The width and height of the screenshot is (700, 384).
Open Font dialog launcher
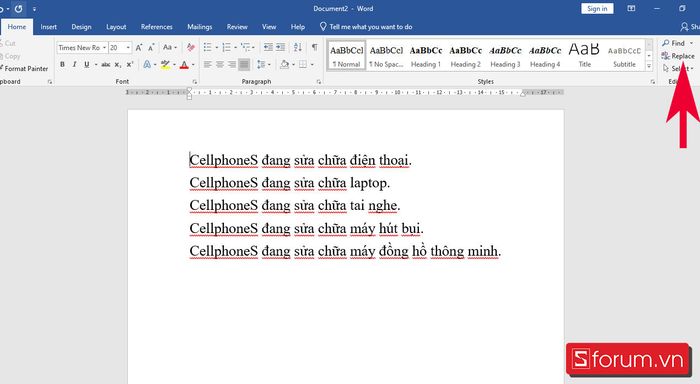pos(195,82)
